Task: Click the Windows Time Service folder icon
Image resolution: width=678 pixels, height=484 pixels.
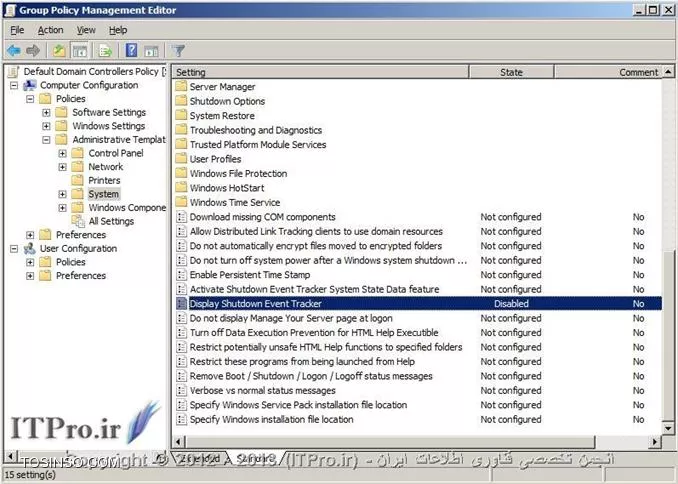Action: 181,202
